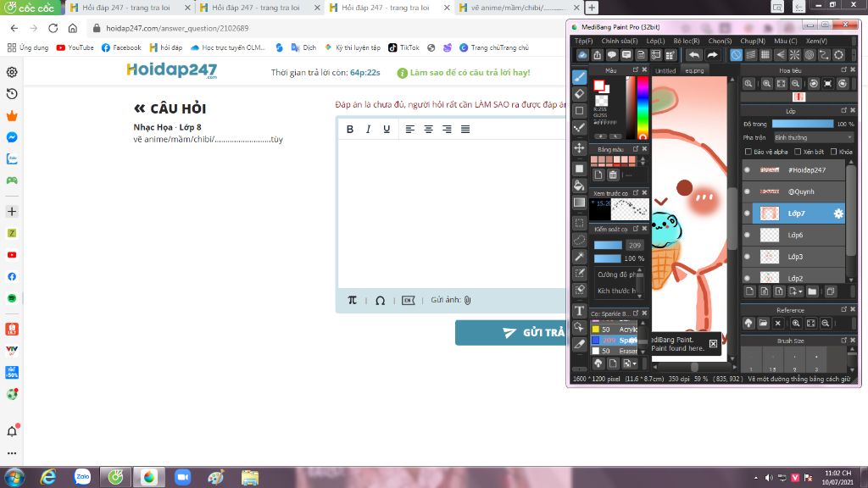The width and height of the screenshot is (868, 488).
Task: Select the Brush tool in MediBang
Action: tap(579, 77)
